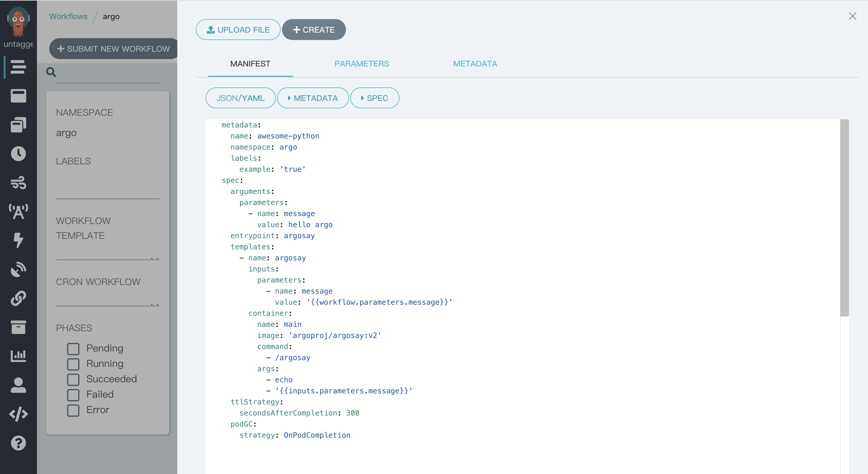This screenshot has width=868, height=474.
Task: Open the Cron Workflows clock icon
Action: [x=18, y=154]
